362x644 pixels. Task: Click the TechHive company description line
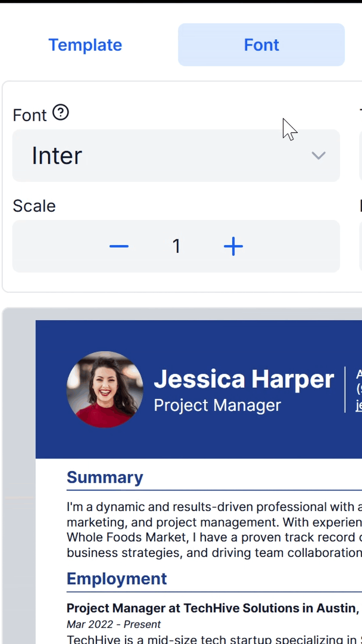click(211, 639)
